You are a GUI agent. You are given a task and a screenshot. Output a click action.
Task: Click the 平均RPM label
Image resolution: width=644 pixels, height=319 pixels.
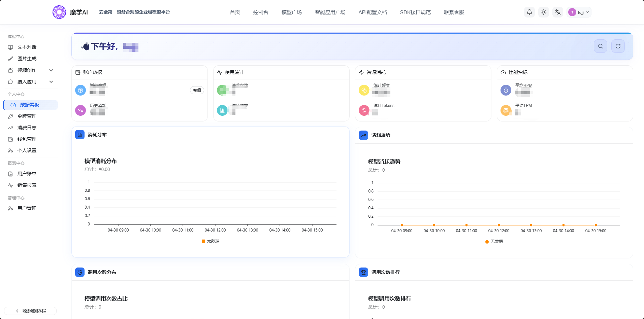(524, 85)
